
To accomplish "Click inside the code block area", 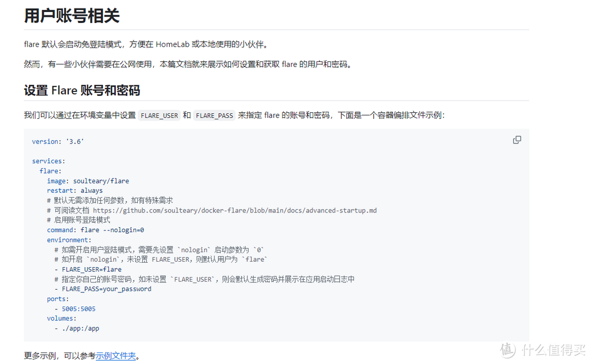I will point(274,235).
